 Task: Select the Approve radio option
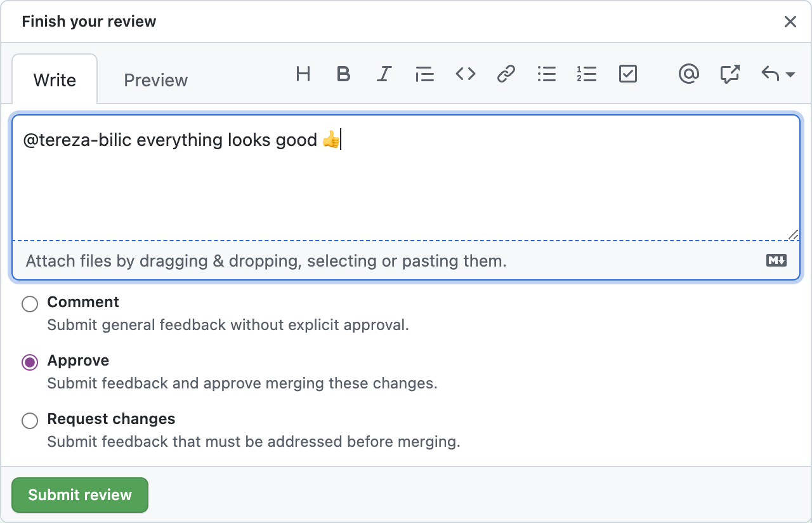(30, 362)
